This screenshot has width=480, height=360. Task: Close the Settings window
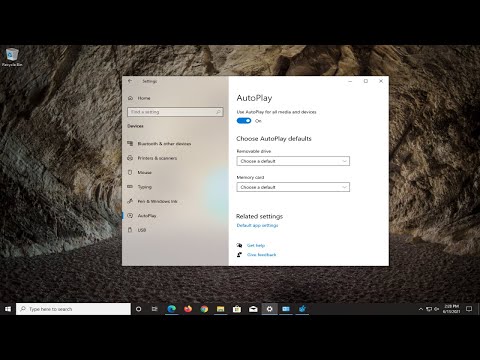[381, 81]
